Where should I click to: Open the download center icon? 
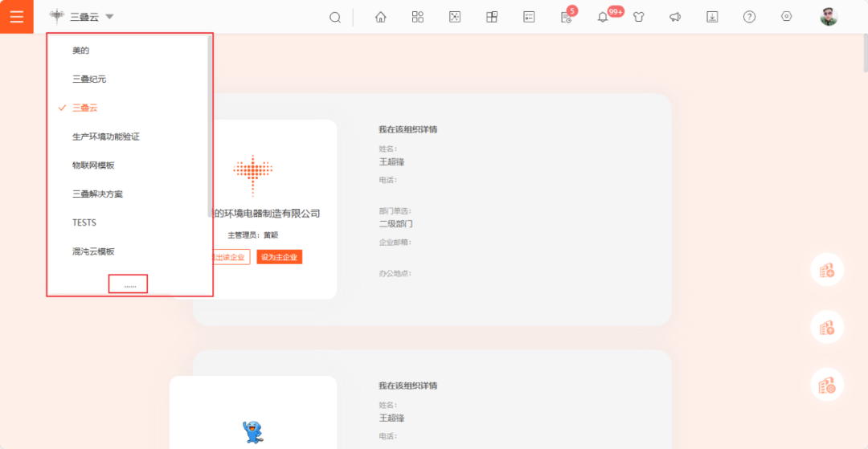click(x=712, y=17)
